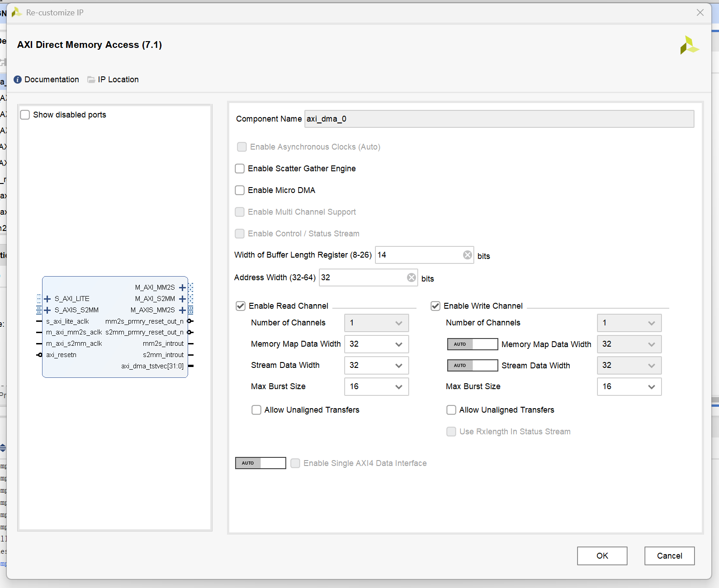
Task: Click OK to apply IP settings
Action: click(x=602, y=556)
